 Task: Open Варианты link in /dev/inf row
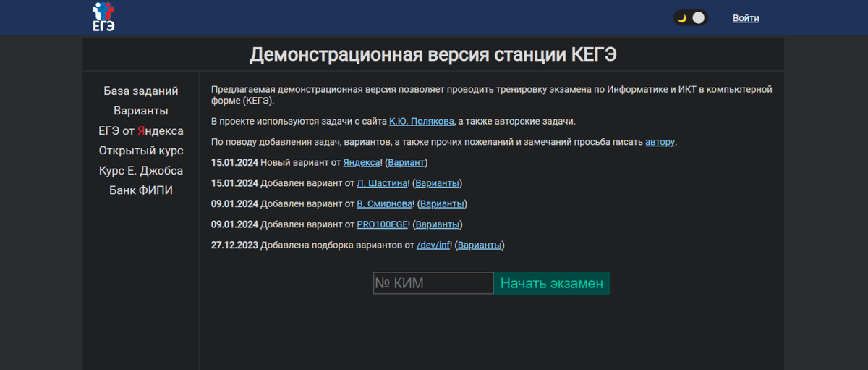point(480,245)
